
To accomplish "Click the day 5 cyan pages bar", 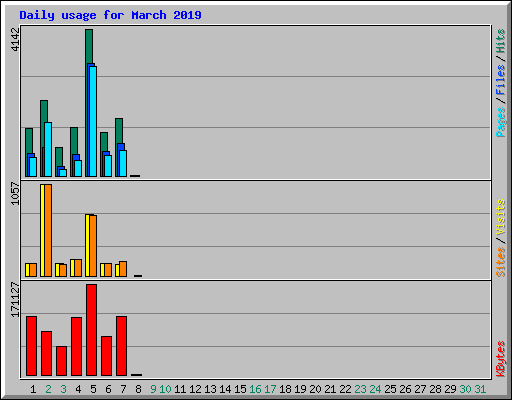I will coord(93,121).
